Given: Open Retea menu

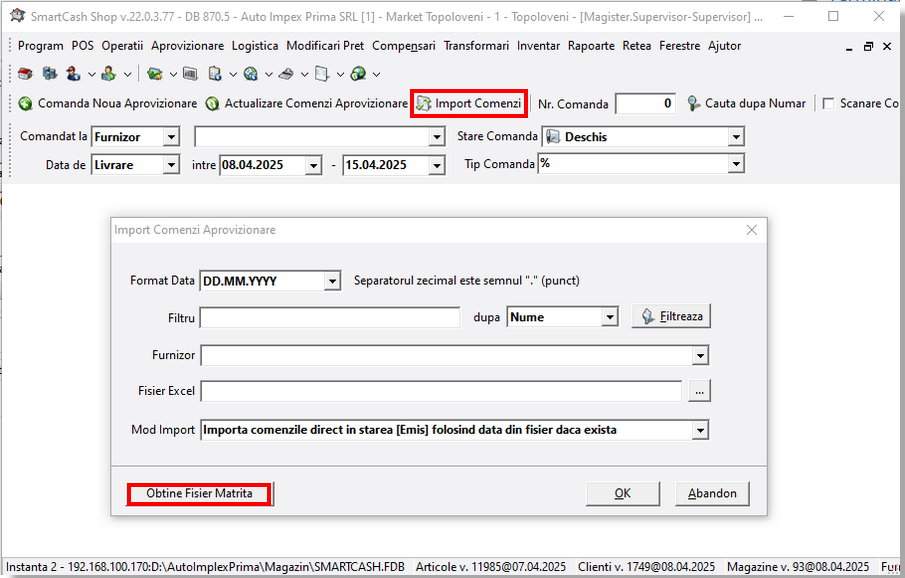Looking at the screenshot, I should tap(637, 46).
